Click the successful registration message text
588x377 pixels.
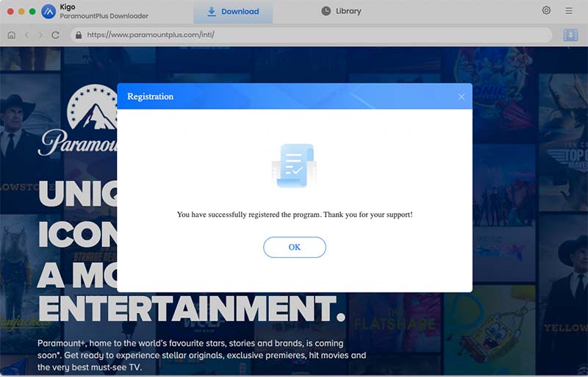point(295,215)
